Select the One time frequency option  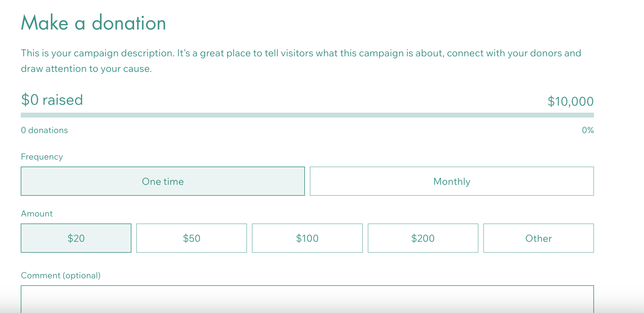(163, 181)
